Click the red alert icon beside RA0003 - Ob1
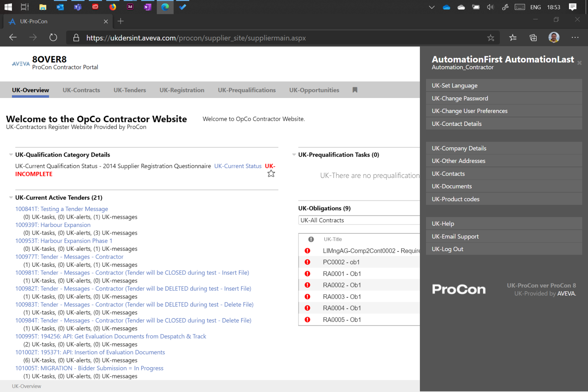The image size is (588, 392). (x=307, y=297)
